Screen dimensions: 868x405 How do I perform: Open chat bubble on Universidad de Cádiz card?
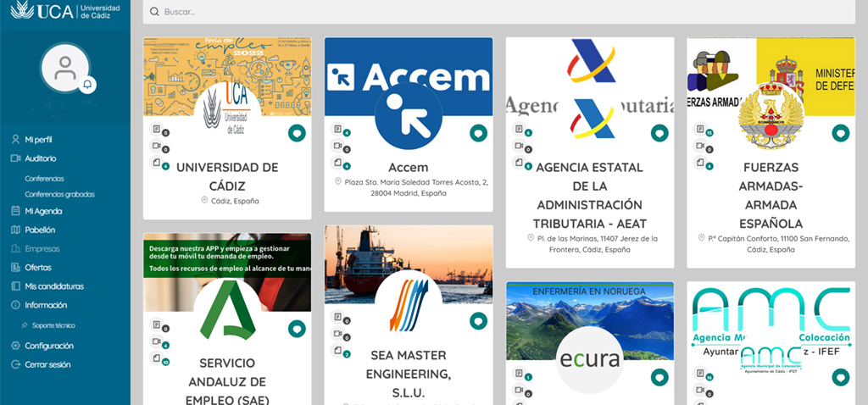(297, 133)
